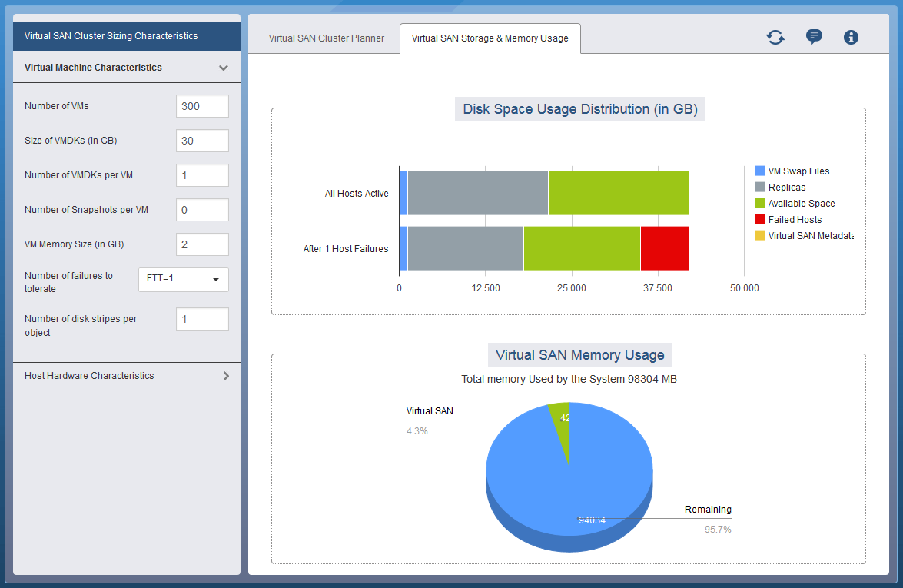This screenshot has width=903, height=588.
Task: Toggle Virtual SAN Metadata legend swatch
Action: click(x=759, y=235)
